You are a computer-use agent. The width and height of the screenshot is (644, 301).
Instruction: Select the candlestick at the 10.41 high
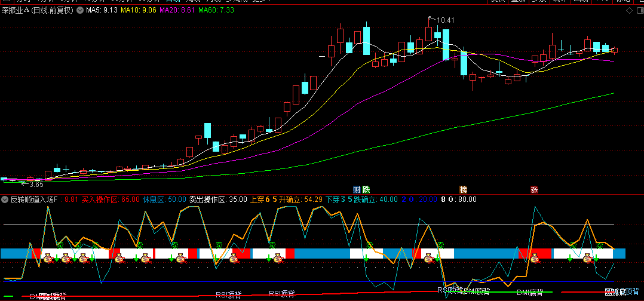click(429, 33)
